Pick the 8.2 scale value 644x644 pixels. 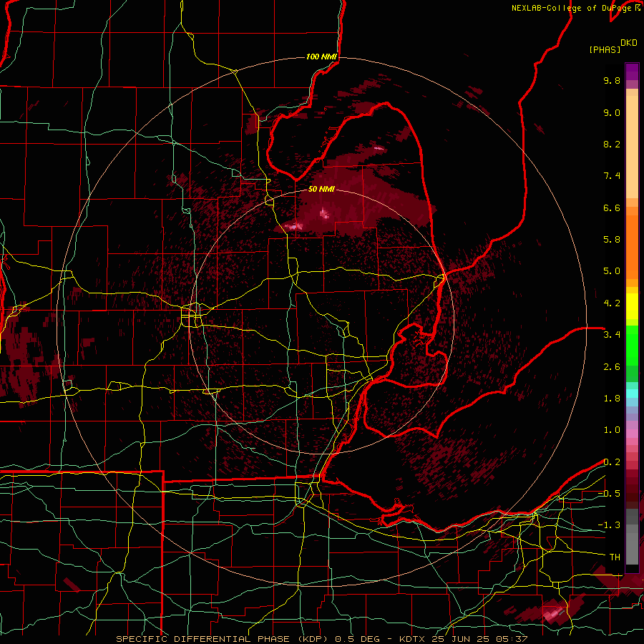coord(612,144)
